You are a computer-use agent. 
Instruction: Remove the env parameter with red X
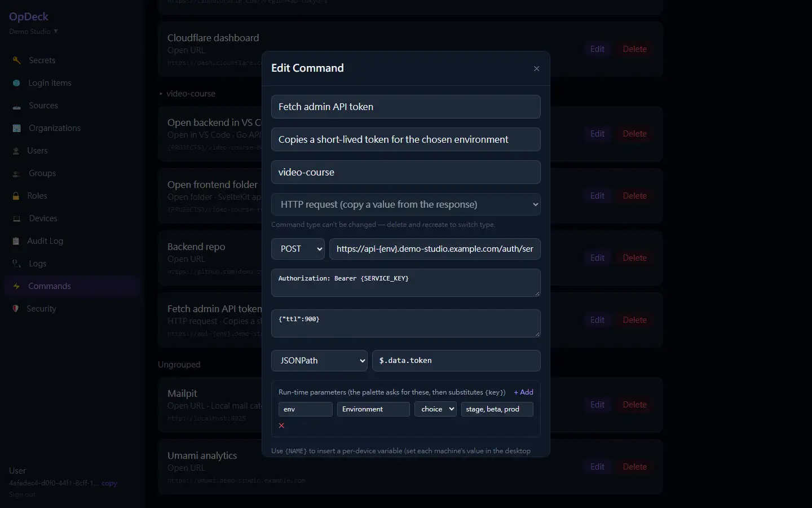(281, 426)
